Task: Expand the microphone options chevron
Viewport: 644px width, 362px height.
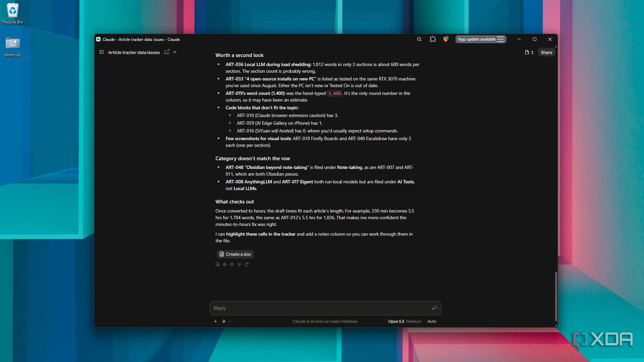Action: (230, 321)
